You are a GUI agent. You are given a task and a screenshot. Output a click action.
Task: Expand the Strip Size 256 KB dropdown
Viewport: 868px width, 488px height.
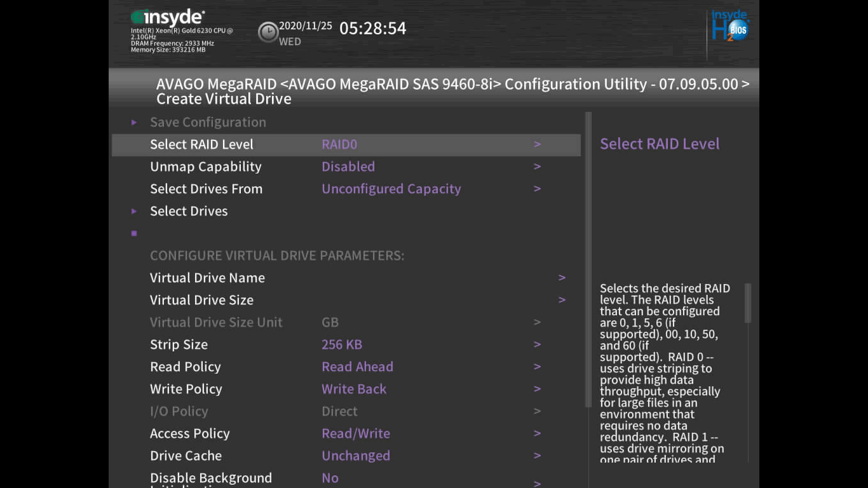point(342,344)
